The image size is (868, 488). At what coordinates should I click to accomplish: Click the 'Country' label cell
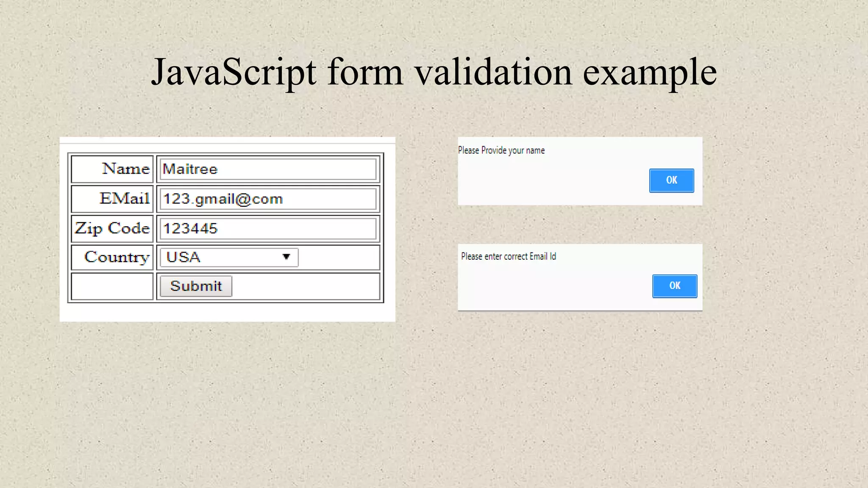(112, 257)
